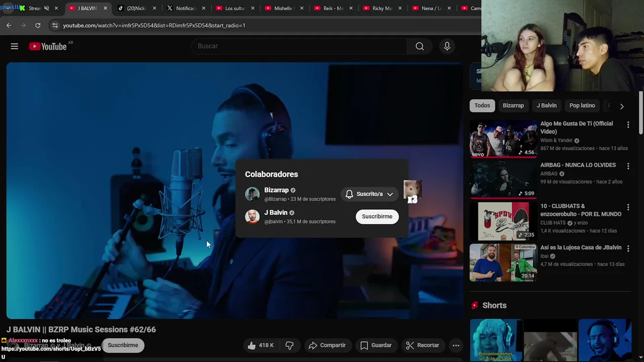Select the Pop latino filter chip

pos(582,106)
